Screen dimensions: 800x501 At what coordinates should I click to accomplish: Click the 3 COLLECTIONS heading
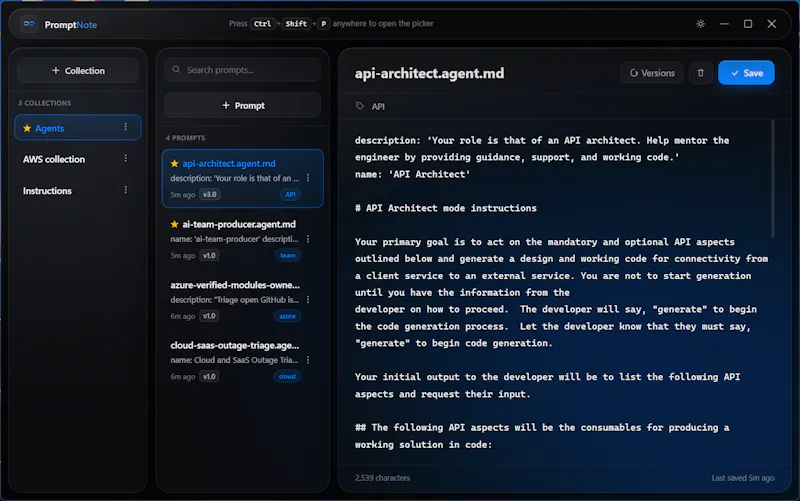(45, 103)
